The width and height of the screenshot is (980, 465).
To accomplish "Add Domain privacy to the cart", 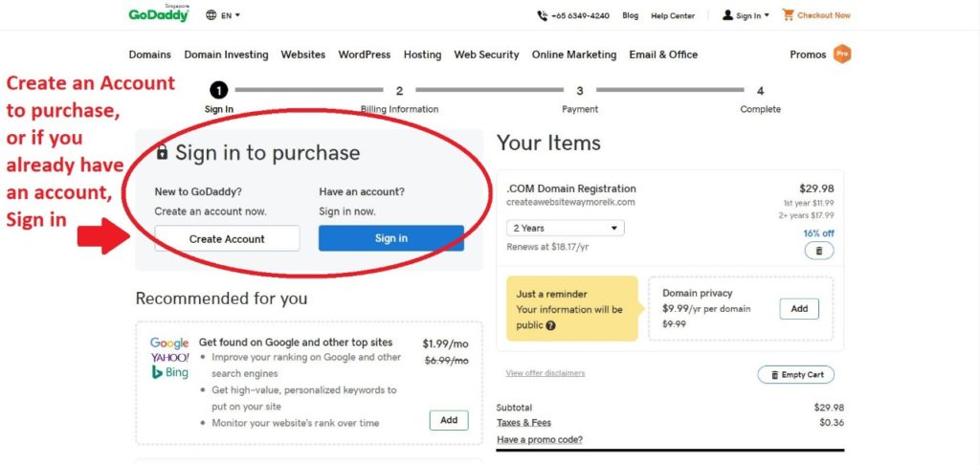I will [x=799, y=309].
